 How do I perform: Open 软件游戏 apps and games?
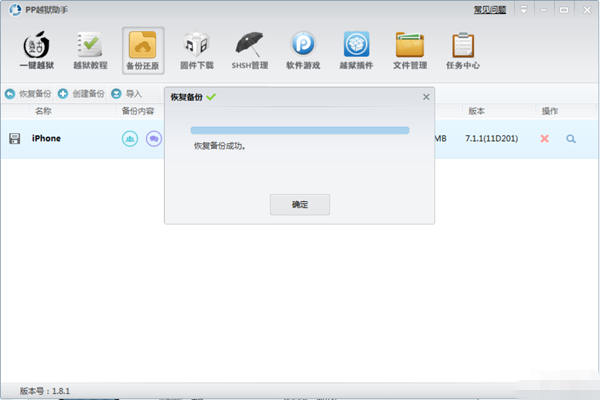pyautogui.click(x=303, y=50)
